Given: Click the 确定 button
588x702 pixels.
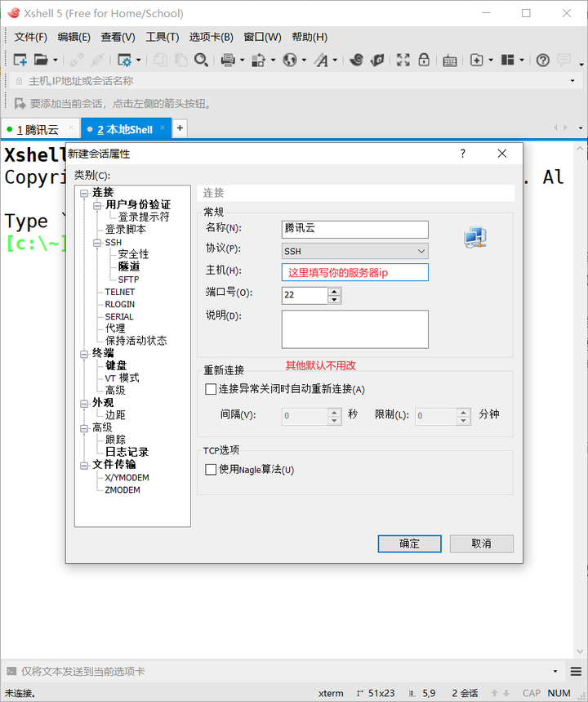Looking at the screenshot, I should point(409,543).
